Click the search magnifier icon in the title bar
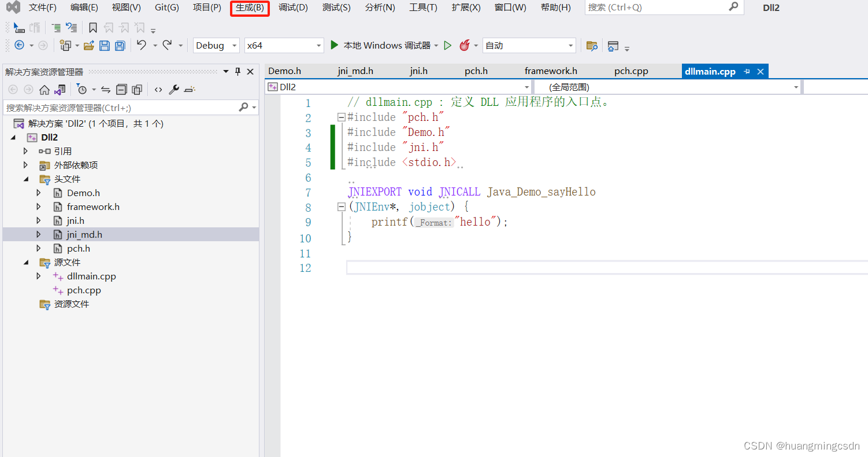 pyautogui.click(x=733, y=7)
